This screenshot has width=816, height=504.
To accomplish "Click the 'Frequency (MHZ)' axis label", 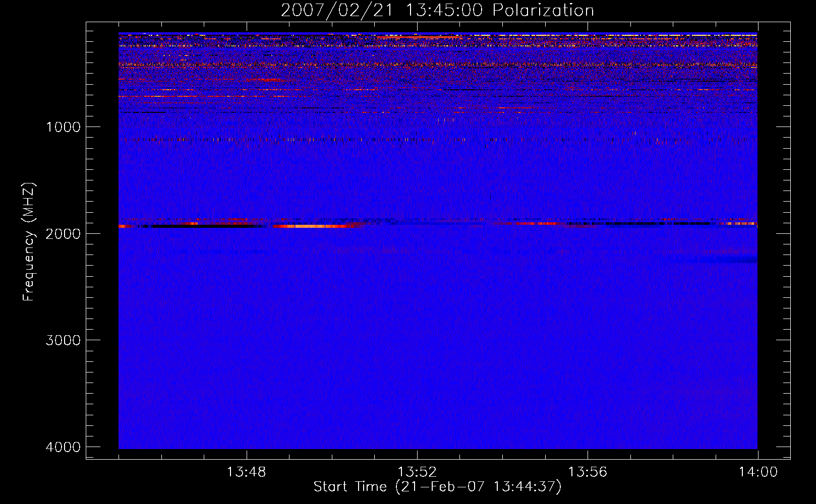I will (x=28, y=242).
